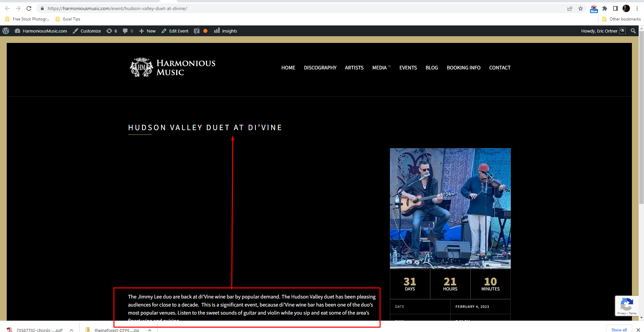This screenshot has height=332, width=644.
Task: Click the browser Forward arrow
Action: (x=18, y=8)
